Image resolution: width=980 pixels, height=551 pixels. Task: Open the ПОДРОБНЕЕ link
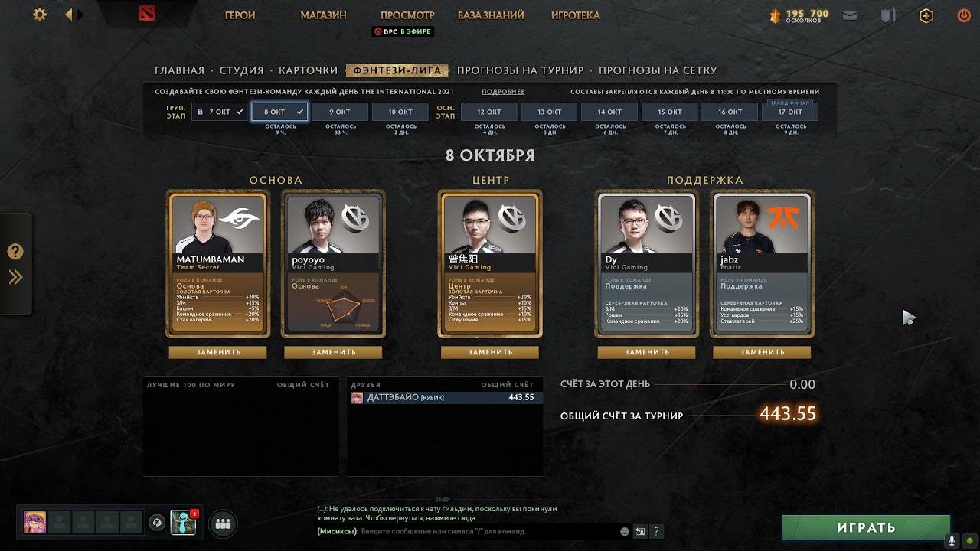pyautogui.click(x=503, y=92)
